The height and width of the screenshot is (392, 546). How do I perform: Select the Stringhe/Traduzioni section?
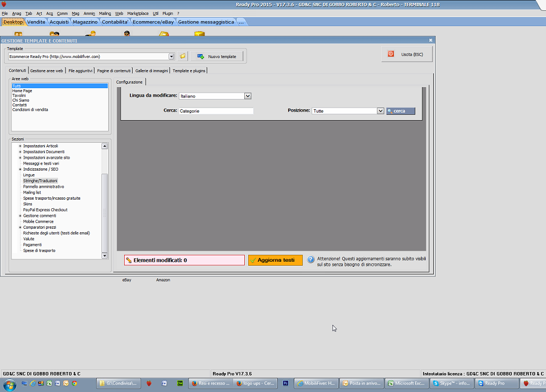coord(40,181)
